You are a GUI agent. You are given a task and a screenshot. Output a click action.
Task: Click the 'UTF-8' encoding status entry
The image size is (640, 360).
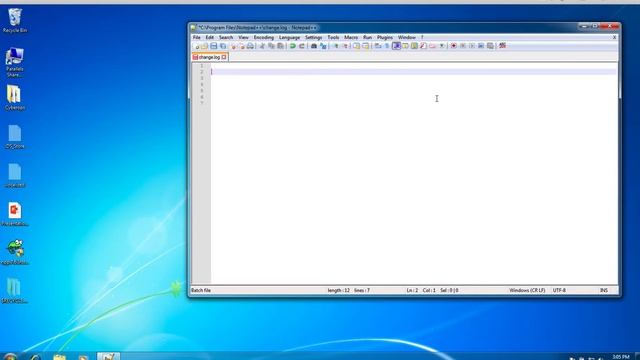pos(559,290)
